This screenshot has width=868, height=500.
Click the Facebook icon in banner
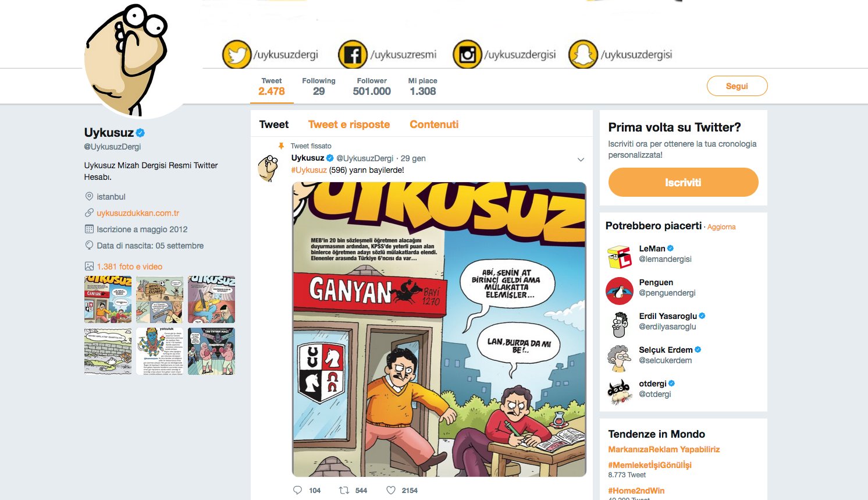(353, 55)
